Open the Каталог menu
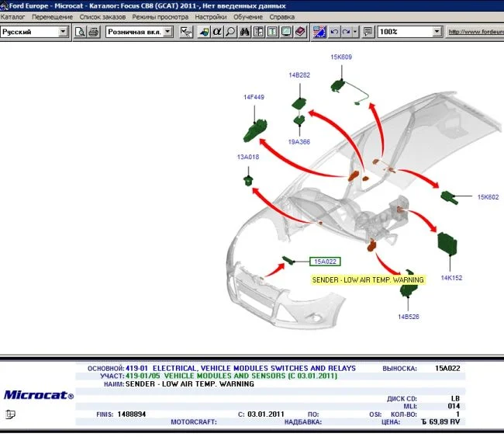 (x=13, y=16)
